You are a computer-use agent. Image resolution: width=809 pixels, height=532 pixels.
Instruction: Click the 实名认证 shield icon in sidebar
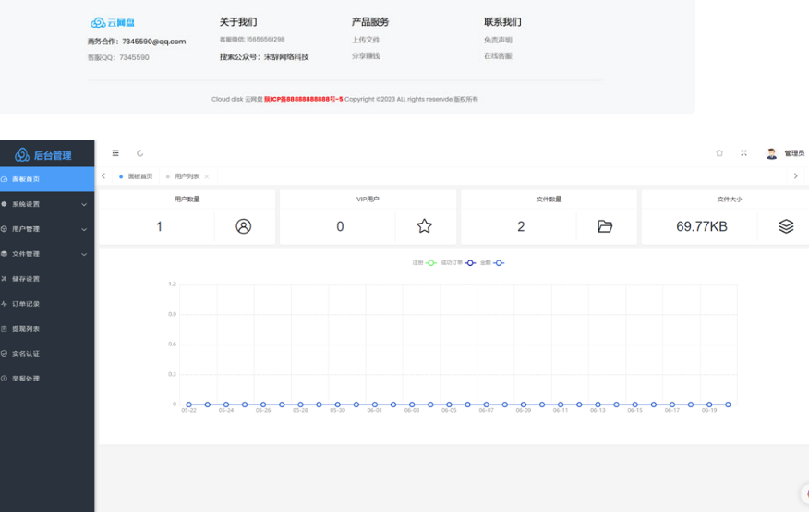[x=4, y=354]
